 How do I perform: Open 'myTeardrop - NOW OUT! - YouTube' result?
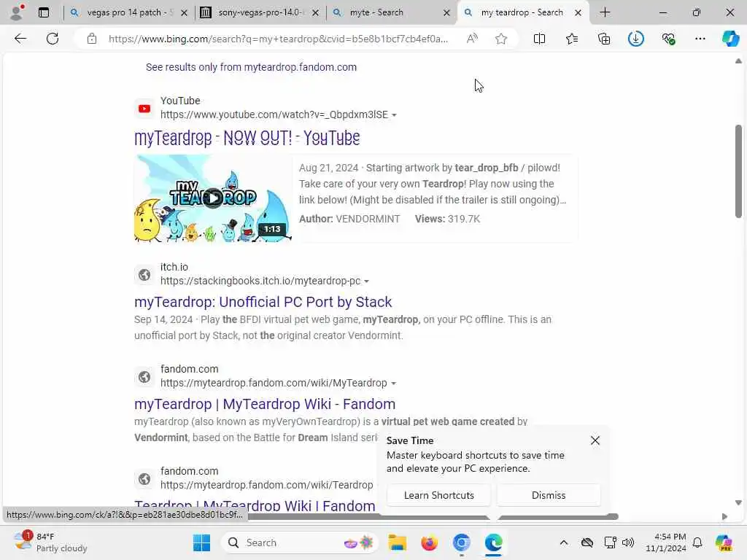pyautogui.click(x=247, y=138)
